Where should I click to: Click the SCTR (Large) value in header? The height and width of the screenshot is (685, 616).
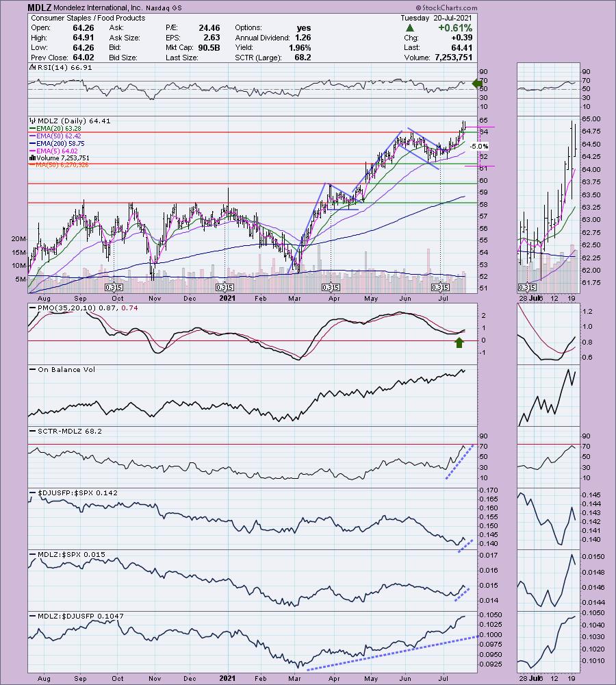(303, 58)
